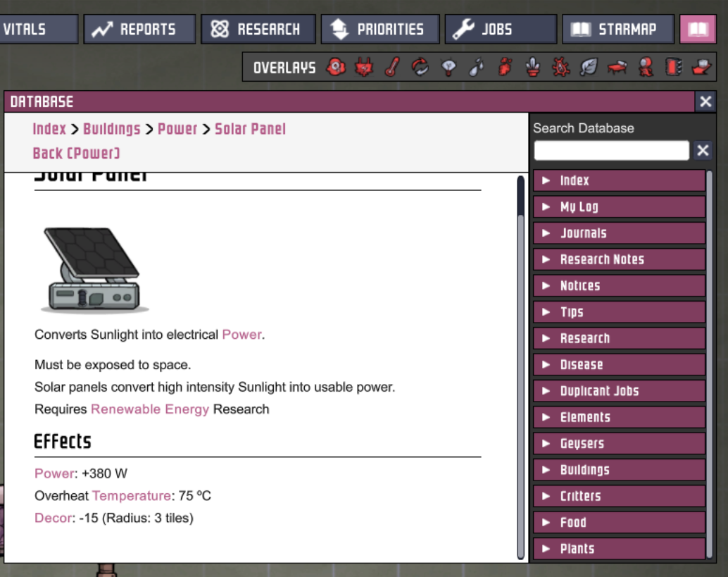Enable the Light overlay bulb icon
728x577 pixels.
coord(448,68)
